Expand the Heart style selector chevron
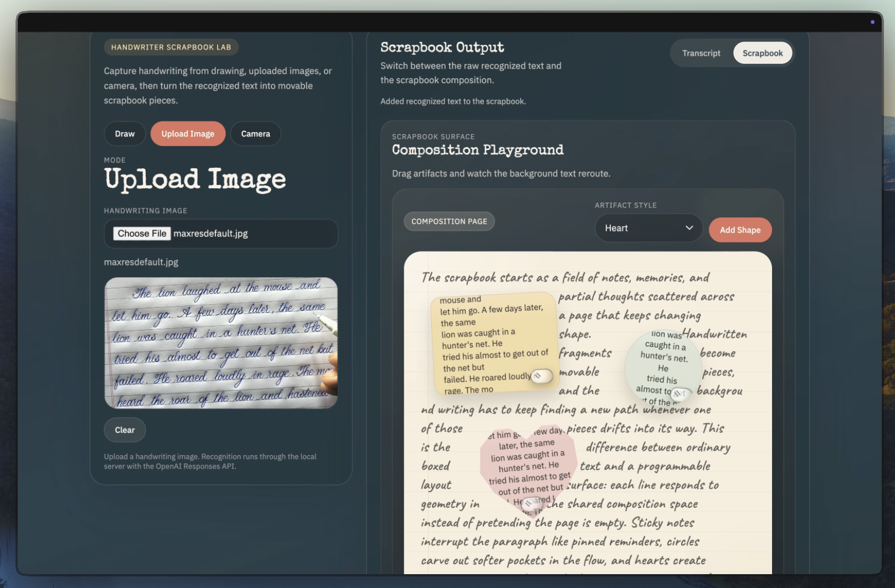The height and width of the screenshot is (588, 895). point(689,228)
